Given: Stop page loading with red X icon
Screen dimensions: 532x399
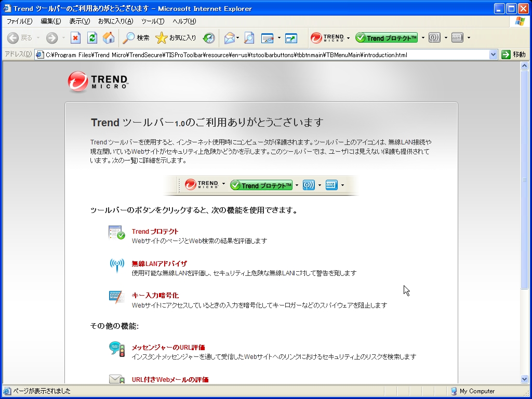Looking at the screenshot, I should 75,37.
